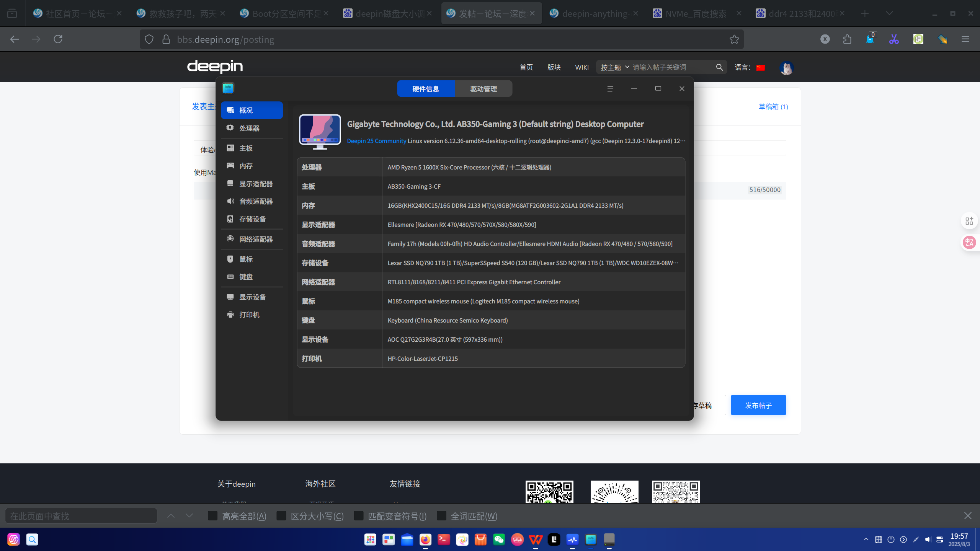Open the 打印机 sidebar item
Image resolution: width=980 pixels, height=551 pixels.
pyautogui.click(x=252, y=315)
